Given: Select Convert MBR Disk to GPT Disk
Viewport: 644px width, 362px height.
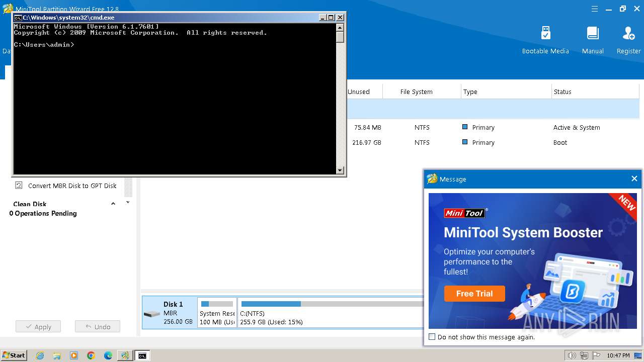Looking at the screenshot, I should [x=72, y=186].
